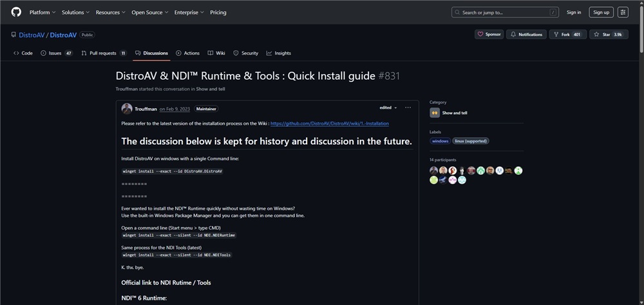Screen dimensions: 644x305
Task: Click the Maintainer badge
Action: pos(206,109)
